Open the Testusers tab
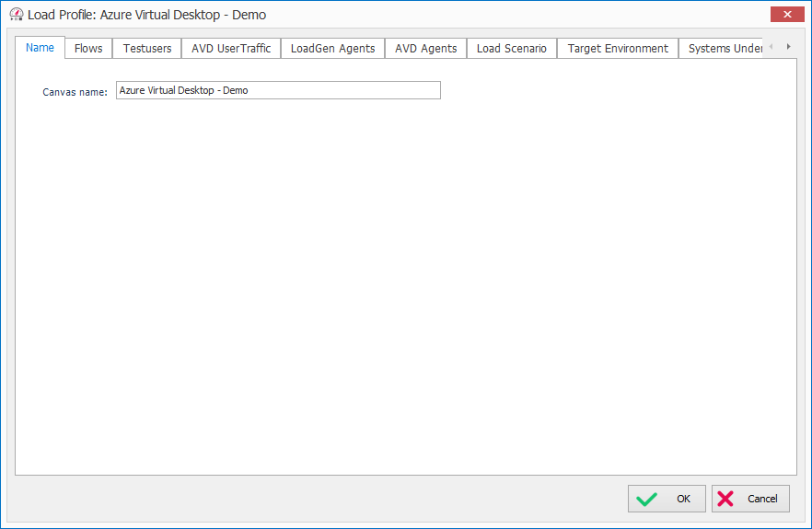Viewport: 812px width, 529px height. tap(147, 49)
